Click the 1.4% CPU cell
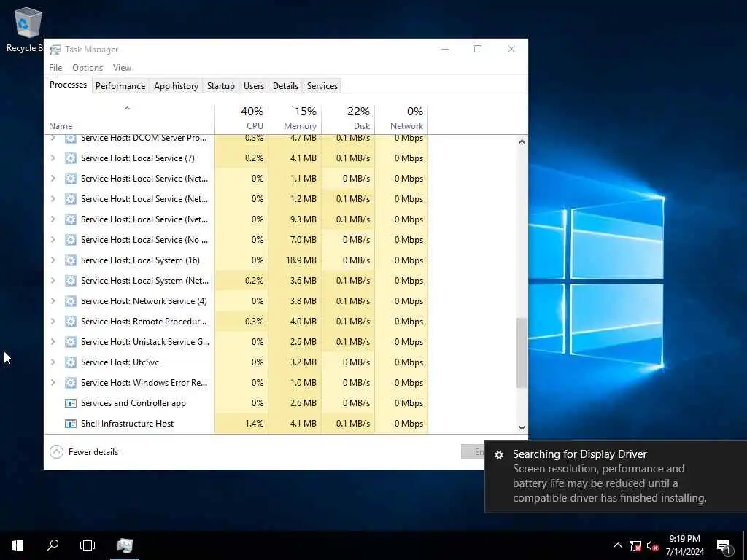 [x=241, y=424]
